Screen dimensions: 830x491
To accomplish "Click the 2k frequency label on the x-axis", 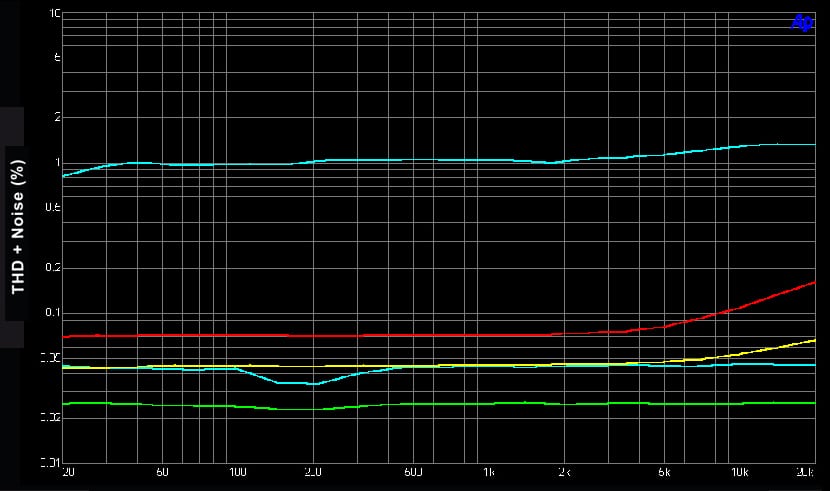I will (564, 471).
